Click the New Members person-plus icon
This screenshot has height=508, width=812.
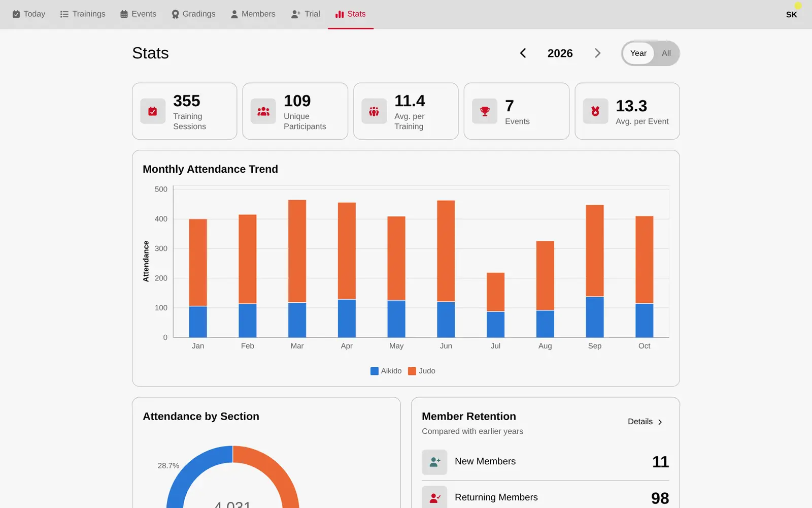[434, 462]
